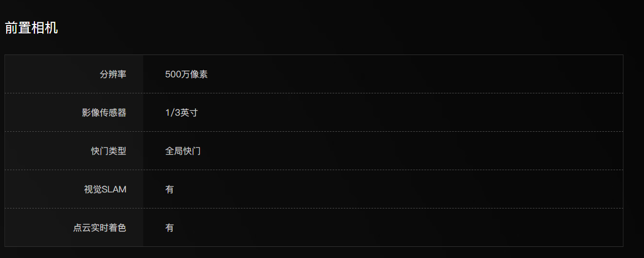
Task: Click the 点云实时着色 label
Action: (99, 228)
